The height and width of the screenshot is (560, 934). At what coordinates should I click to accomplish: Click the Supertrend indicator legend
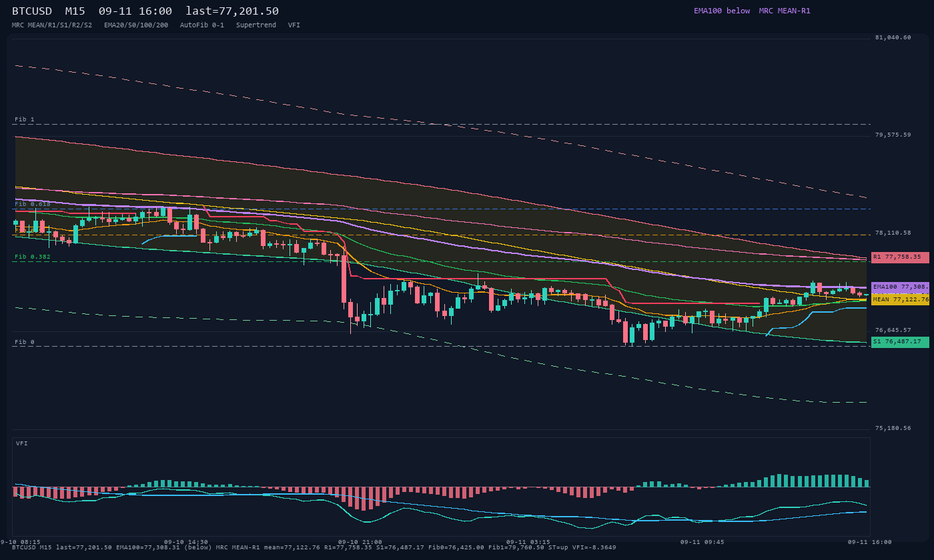click(256, 25)
